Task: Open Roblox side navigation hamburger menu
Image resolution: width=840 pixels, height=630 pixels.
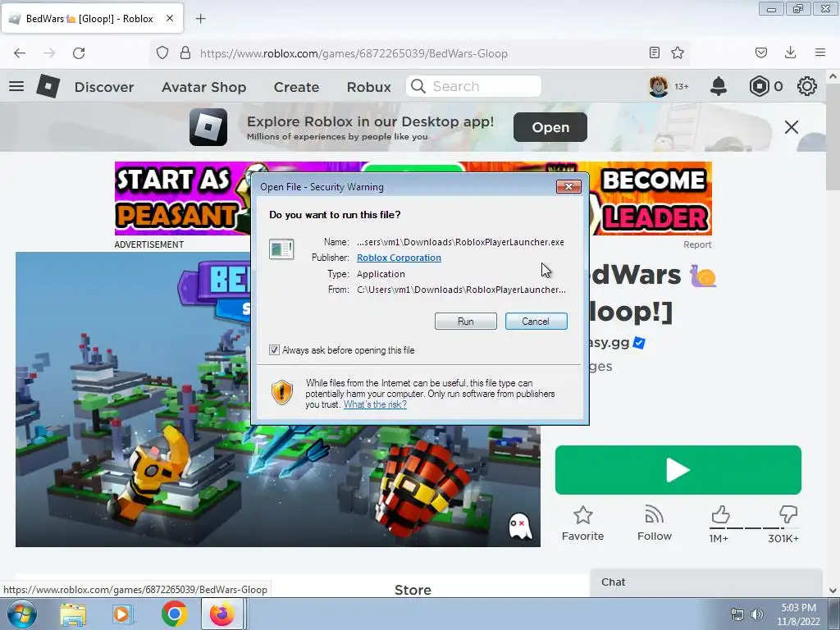Action: [16, 86]
